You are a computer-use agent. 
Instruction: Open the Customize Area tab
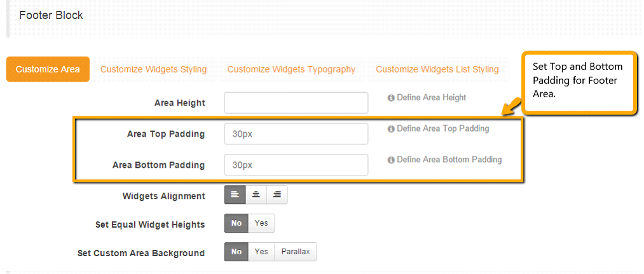[48, 69]
